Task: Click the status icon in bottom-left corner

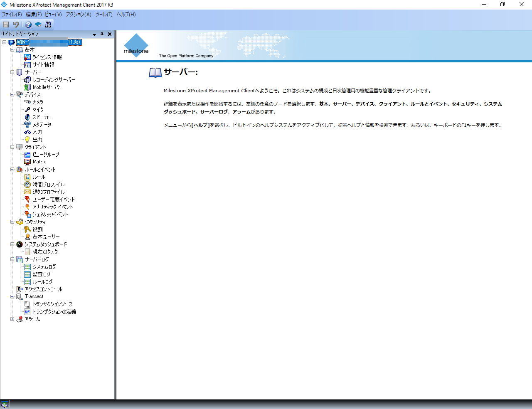Action: point(5,404)
